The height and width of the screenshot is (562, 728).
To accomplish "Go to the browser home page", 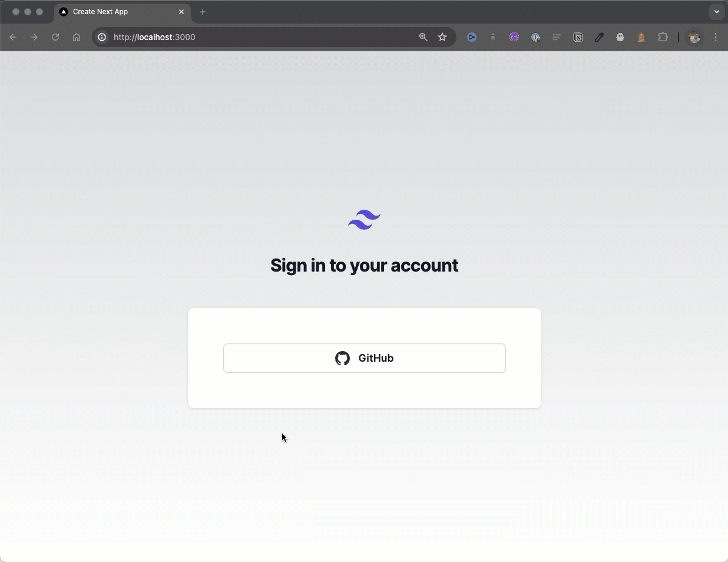I will pyautogui.click(x=77, y=37).
